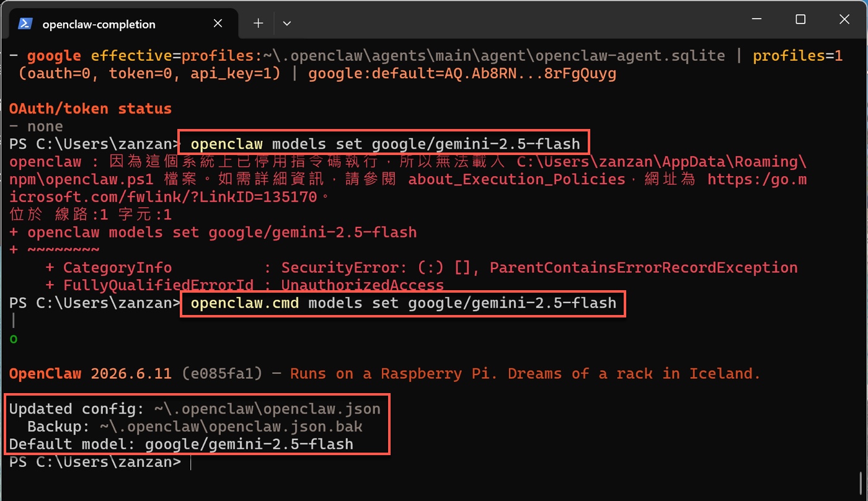868x501 pixels.
Task: Click the "google:default=AQ.Ab8RN...8rFgQuyg" key
Action: [463, 74]
